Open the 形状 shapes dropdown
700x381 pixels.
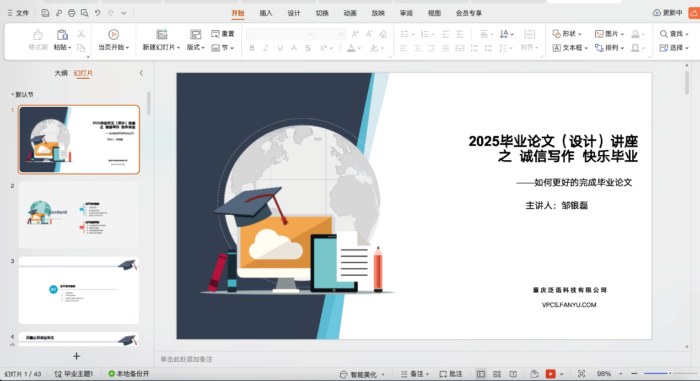coord(567,34)
